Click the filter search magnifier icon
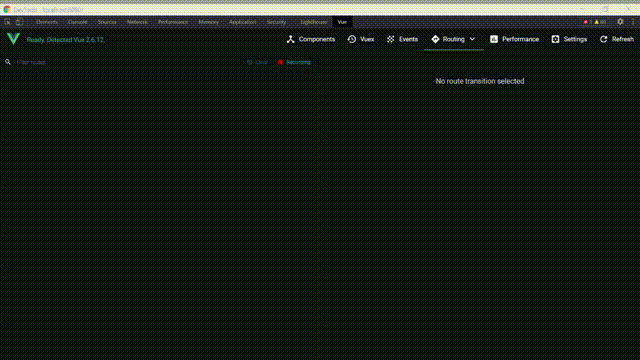Screen dimensions: 640x360 [x=8, y=62]
